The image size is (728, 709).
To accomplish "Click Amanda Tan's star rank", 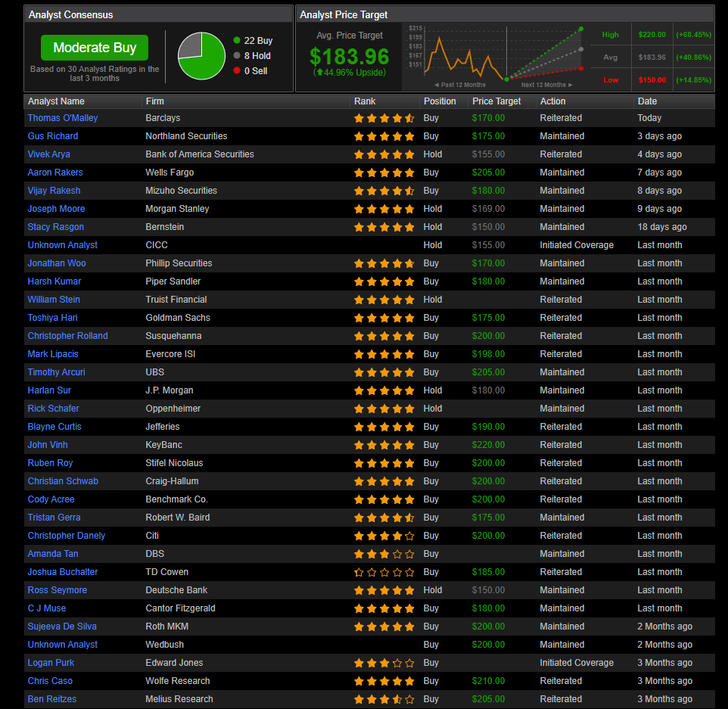I will point(384,554).
